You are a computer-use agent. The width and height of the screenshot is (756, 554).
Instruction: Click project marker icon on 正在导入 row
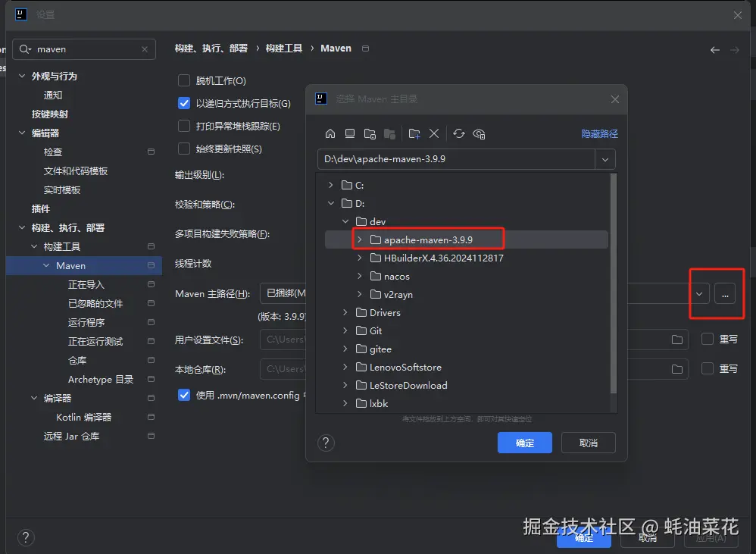click(151, 284)
